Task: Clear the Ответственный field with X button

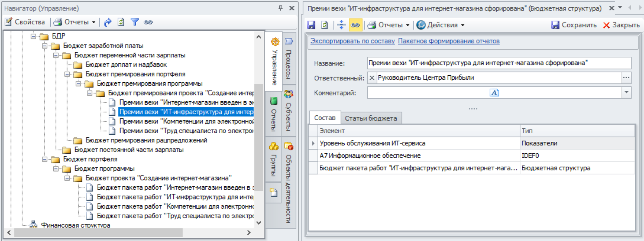Action: coord(372,78)
